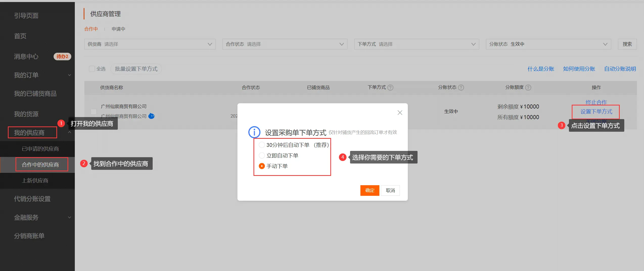The height and width of the screenshot is (271, 644).
Task: Open the 如何使用分账 link
Action: coord(579,69)
